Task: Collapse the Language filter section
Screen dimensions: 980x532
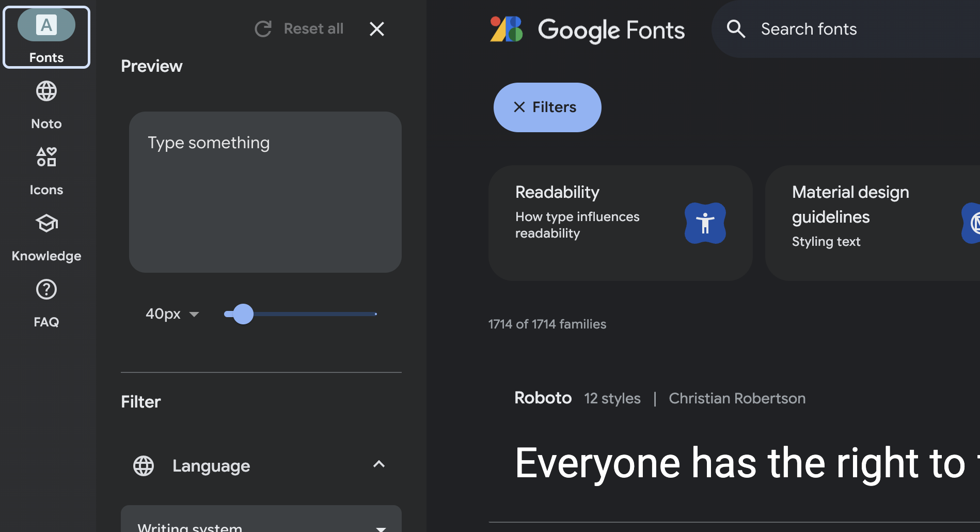Action: (x=379, y=464)
